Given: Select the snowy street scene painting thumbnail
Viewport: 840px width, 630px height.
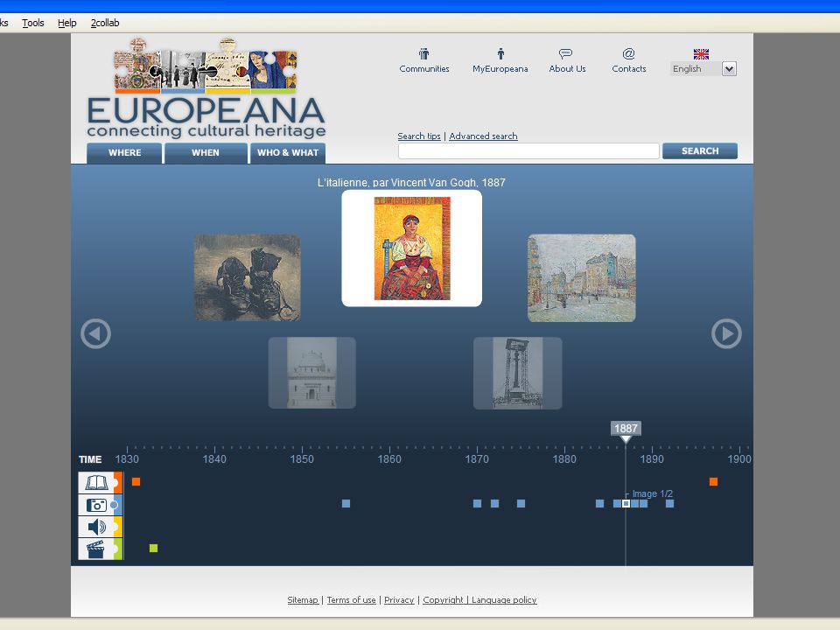Looking at the screenshot, I should click(x=582, y=278).
